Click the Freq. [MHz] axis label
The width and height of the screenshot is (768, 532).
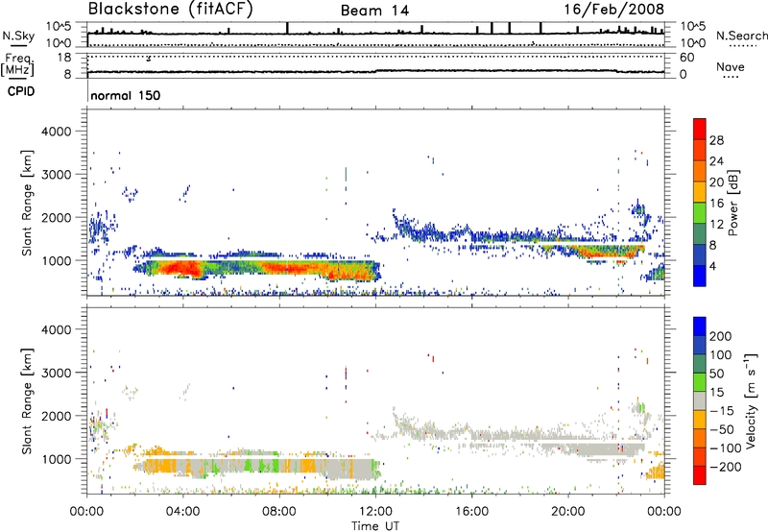(13, 65)
